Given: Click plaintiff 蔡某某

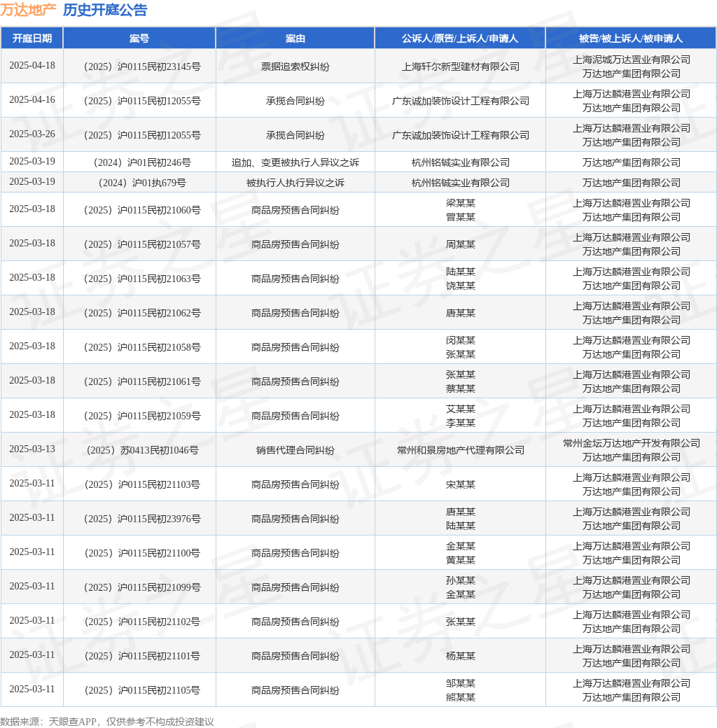Looking at the screenshot, I should 460,388.
